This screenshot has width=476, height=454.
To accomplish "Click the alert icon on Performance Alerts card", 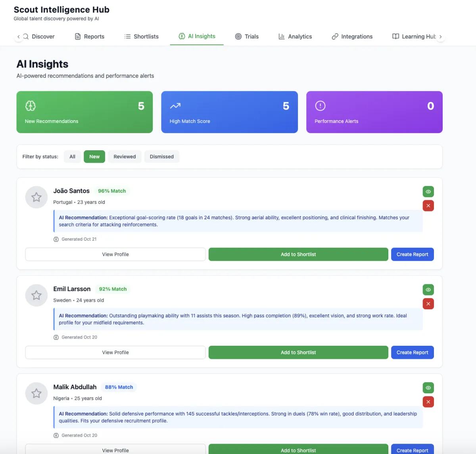I will (x=320, y=106).
